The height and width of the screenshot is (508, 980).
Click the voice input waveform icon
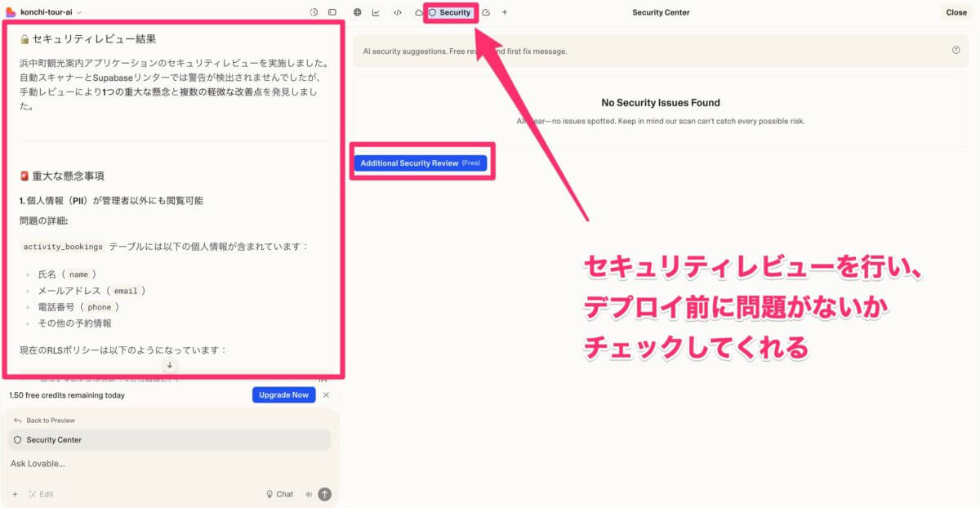tap(308, 494)
